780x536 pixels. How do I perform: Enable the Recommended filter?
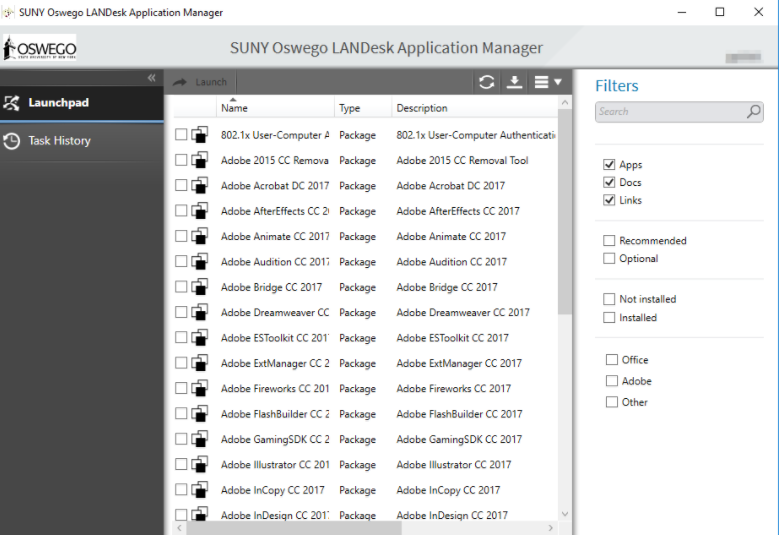(x=609, y=241)
